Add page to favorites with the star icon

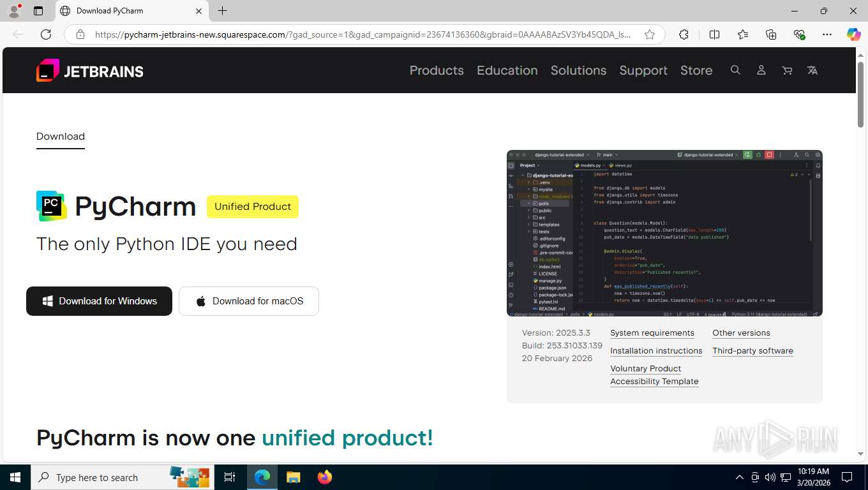[650, 34]
